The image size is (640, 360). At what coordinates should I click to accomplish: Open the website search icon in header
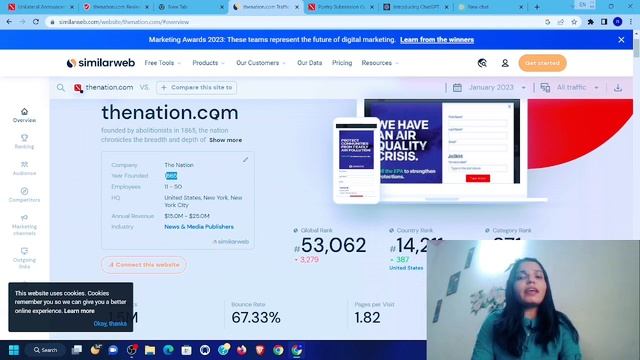482,63
